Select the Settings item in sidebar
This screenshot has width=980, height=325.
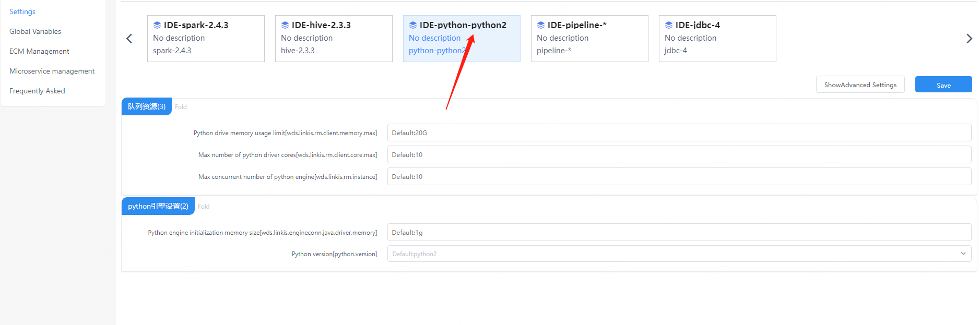[x=22, y=12]
